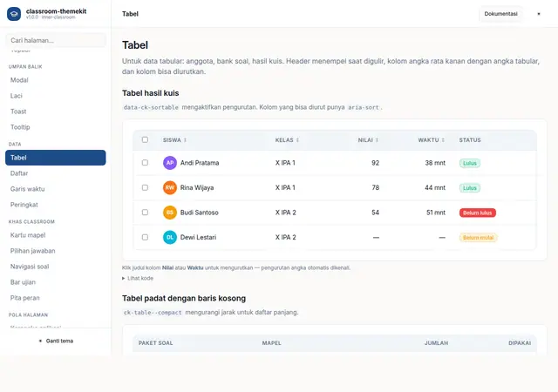558x392 pixels.
Task: Click Rina Wijaya's RW avatar
Action: click(x=170, y=188)
